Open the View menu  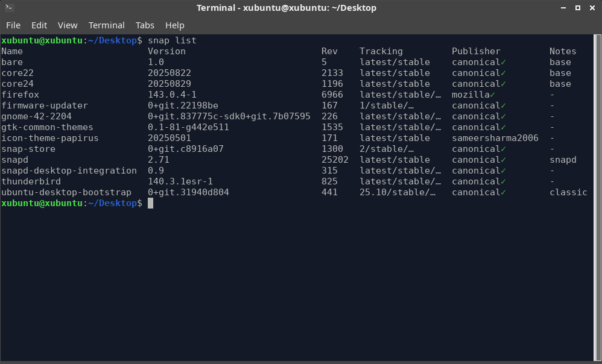[68, 25]
